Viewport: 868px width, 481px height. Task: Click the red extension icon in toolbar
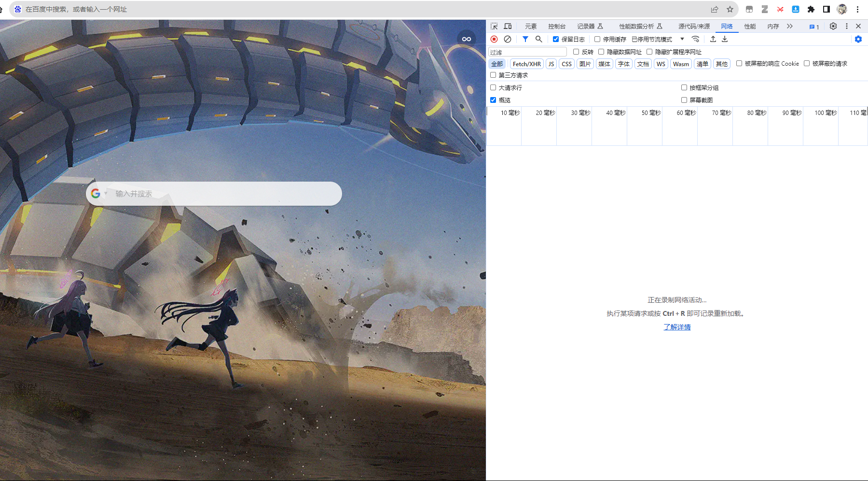pos(780,9)
